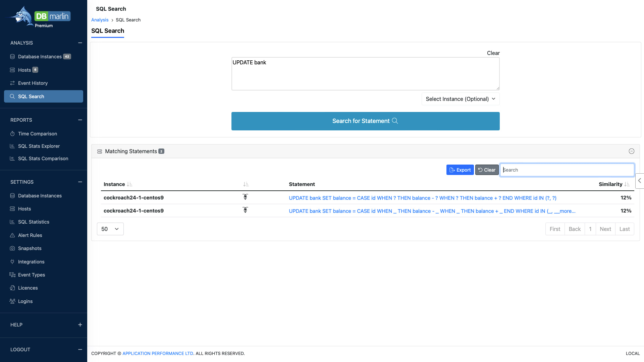Image resolution: width=644 pixels, height=362 pixels.
Task: Click Search for Statement button
Action: [x=365, y=121]
